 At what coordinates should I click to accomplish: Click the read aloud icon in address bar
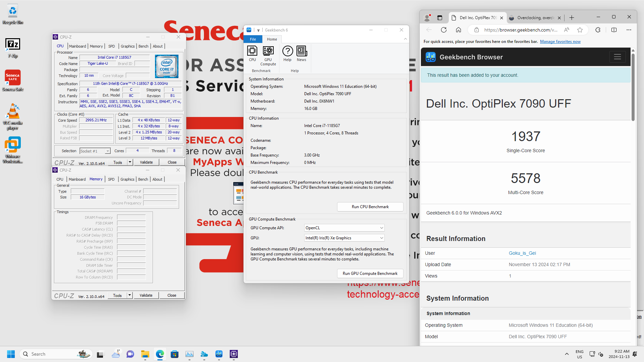(567, 30)
